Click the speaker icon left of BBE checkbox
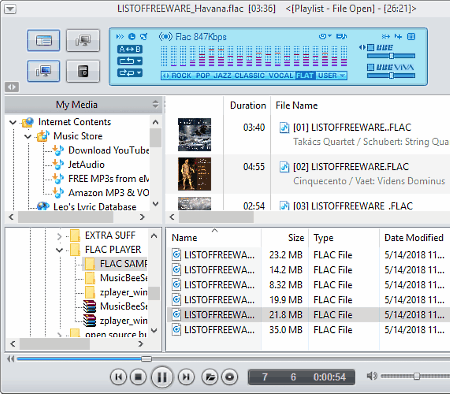The image size is (450, 394). pos(362,47)
